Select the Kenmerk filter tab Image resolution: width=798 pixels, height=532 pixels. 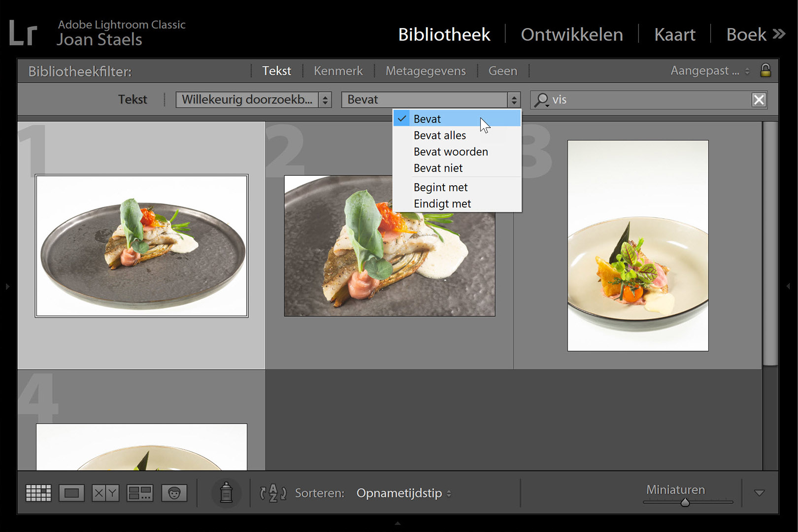338,71
